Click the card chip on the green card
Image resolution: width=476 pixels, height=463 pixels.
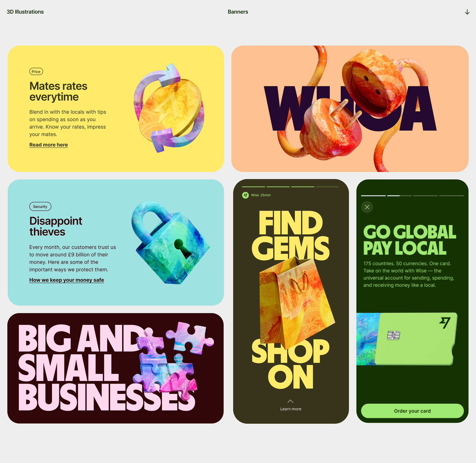pos(393,335)
